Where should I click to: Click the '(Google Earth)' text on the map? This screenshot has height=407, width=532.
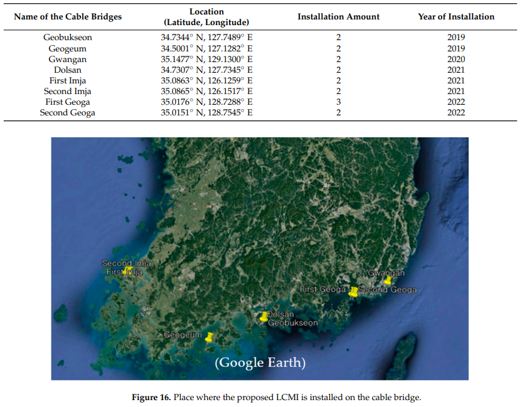pyautogui.click(x=260, y=362)
